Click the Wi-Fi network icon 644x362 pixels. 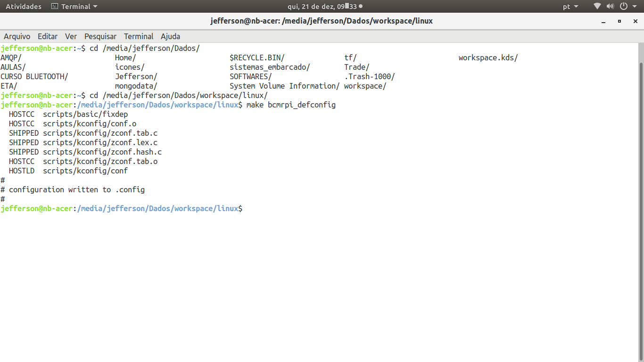pyautogui.click(x=597, y=7)
